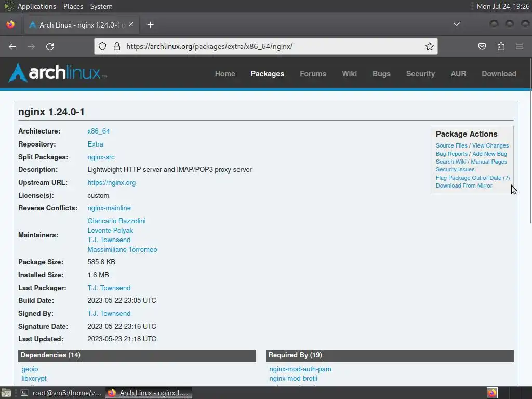
Task: Open the Forums nav item
Action: point(313,74)
